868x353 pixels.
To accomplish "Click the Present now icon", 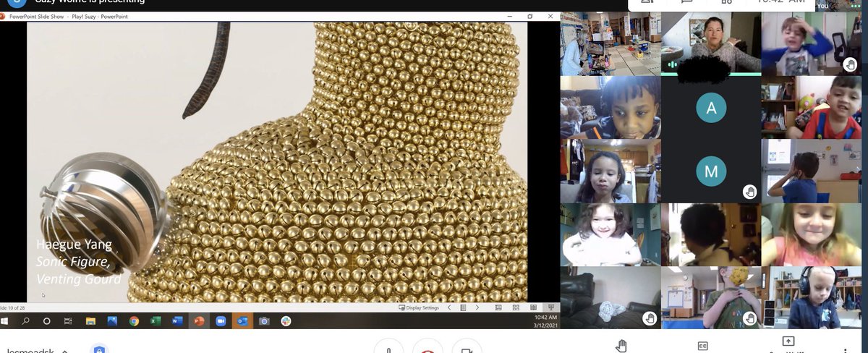I will pos(788,342).
